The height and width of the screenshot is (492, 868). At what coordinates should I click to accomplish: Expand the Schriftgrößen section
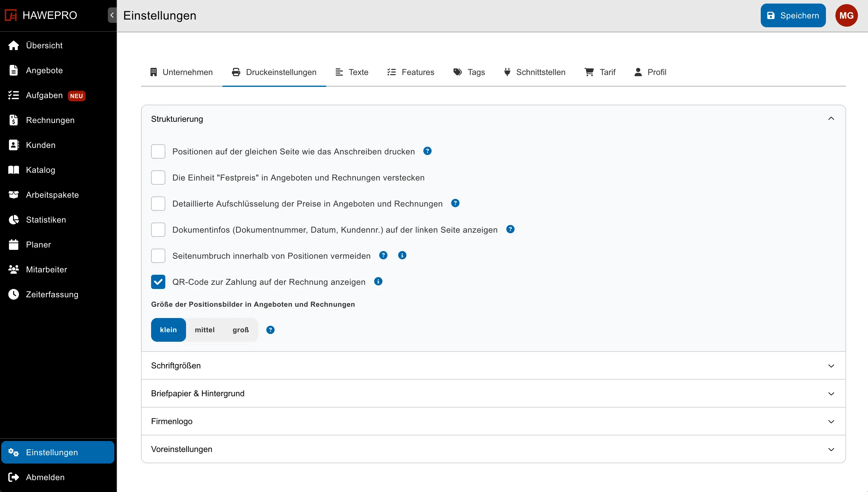tap(494, 366)
